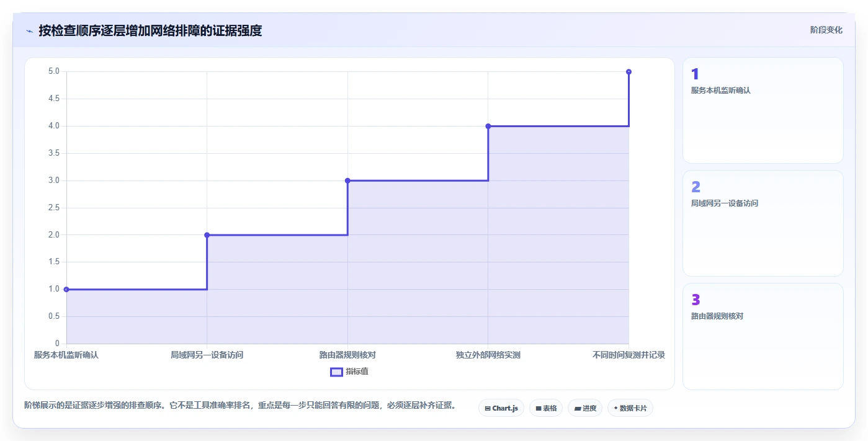Viewport: 868px width, 441px height.
Task: Click card label 服务本机监听确认 under number 1
Action: click(x=721, y=91)
